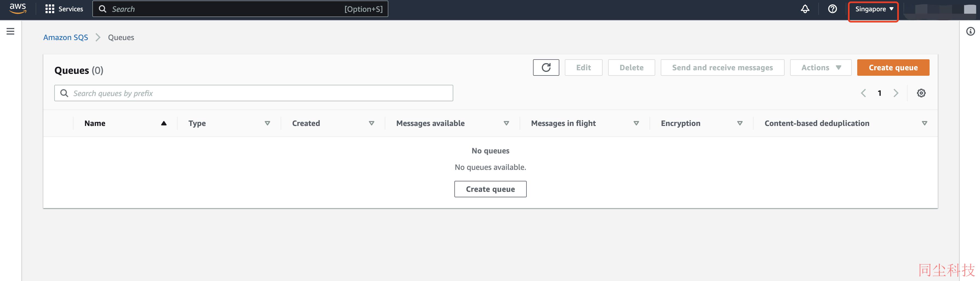Viewport: 980px width, 281px height.
Task: Sort by Type column
Action: pyautogui.click(x=267, y=123)
